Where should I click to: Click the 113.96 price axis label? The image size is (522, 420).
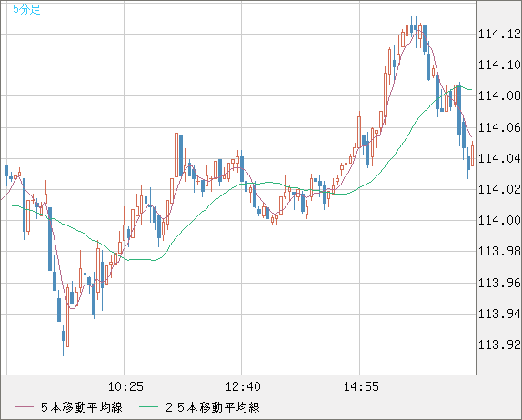point(499,283)
